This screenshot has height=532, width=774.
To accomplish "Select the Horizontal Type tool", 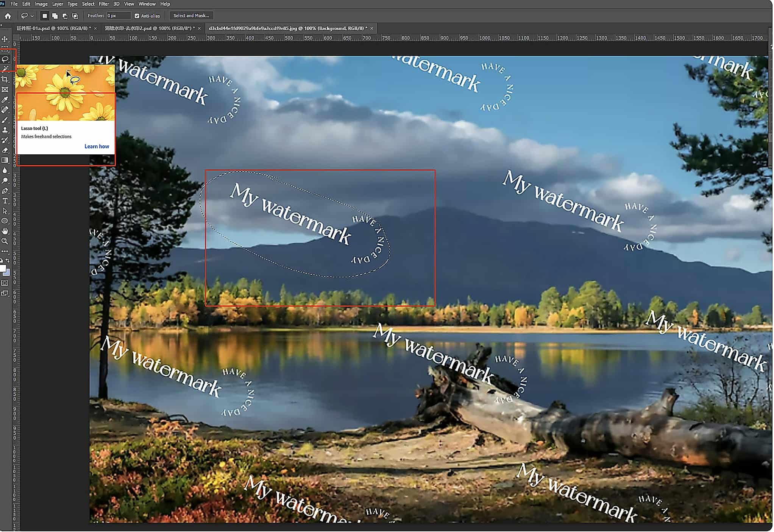I will (5, 201).
